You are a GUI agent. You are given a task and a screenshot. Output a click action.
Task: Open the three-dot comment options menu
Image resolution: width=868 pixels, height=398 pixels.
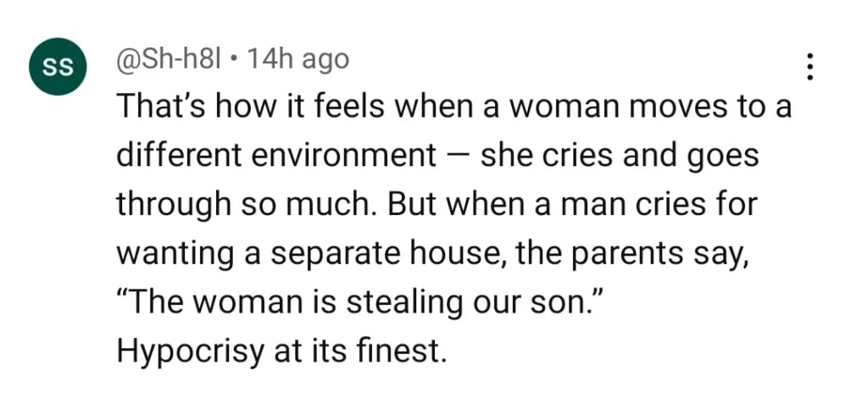pos(810,67)
